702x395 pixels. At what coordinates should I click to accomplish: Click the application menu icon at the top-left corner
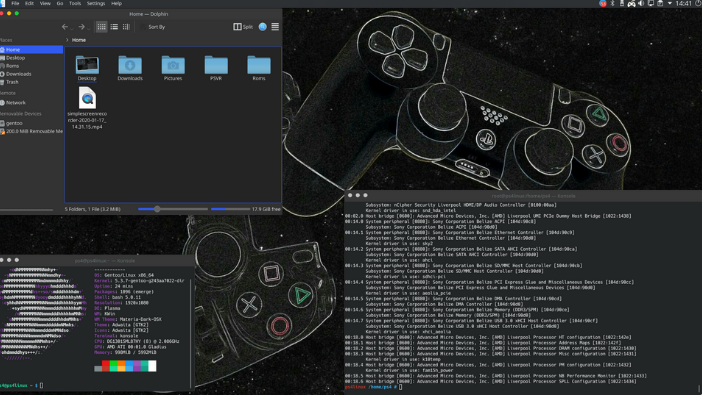[2, 4]
